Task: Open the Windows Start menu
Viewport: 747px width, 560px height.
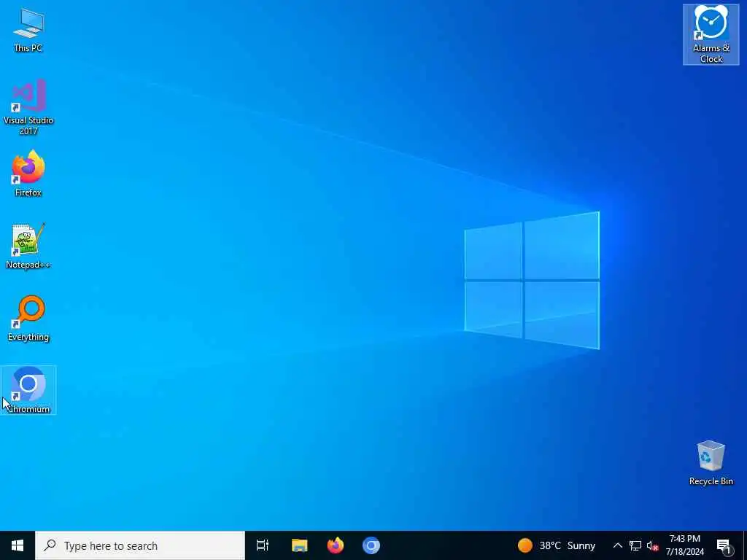Action: (18, 545)
